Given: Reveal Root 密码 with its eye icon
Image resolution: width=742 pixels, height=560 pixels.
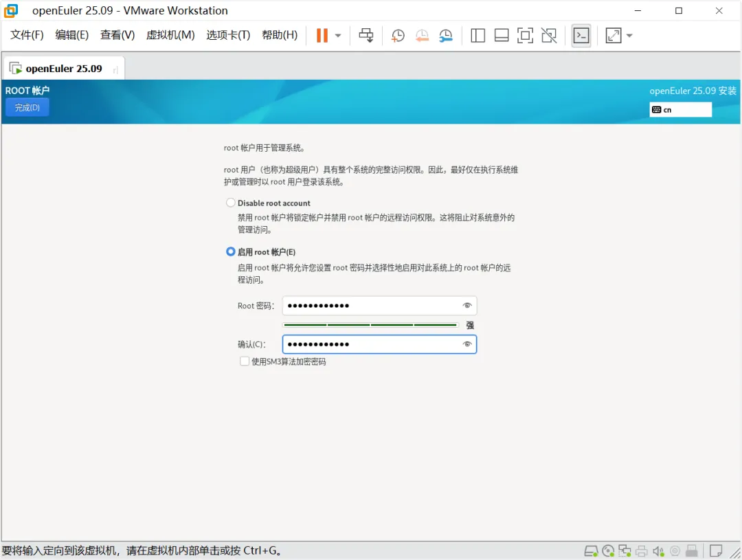Looking at the screenshot, I should coord(467,305).
